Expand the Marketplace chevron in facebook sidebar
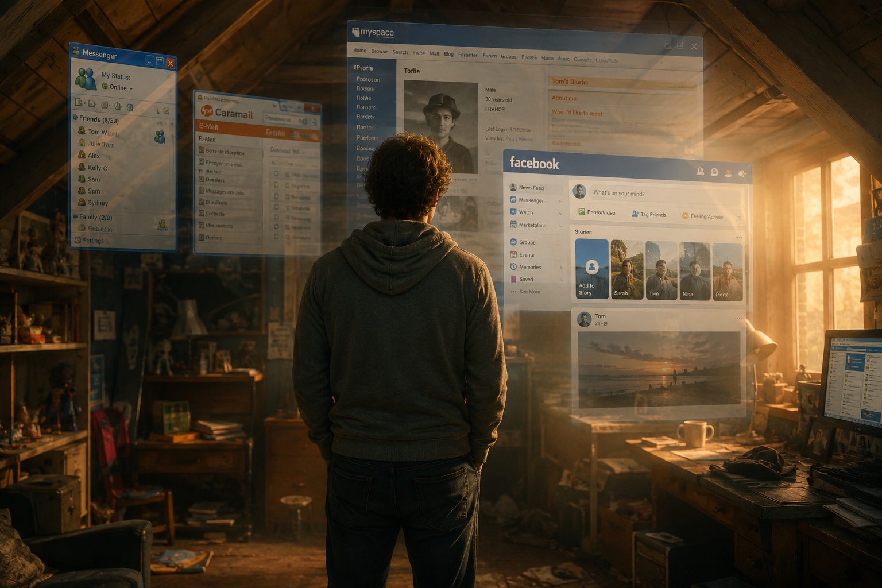This screenshot has width=882, height=588. pyautogui.click(x=560, y=226)
